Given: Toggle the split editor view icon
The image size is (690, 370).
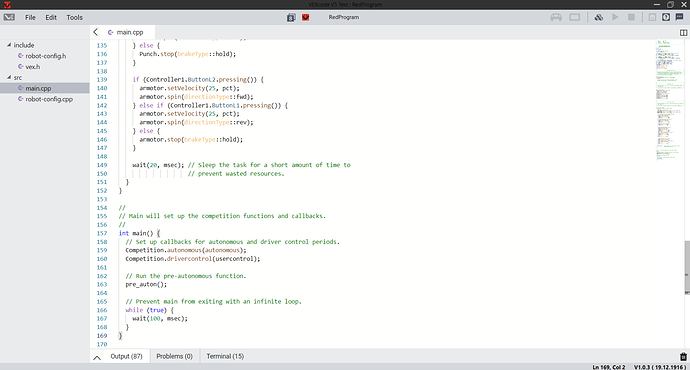Looking at the screenshot, I should (x=683, y=33).
